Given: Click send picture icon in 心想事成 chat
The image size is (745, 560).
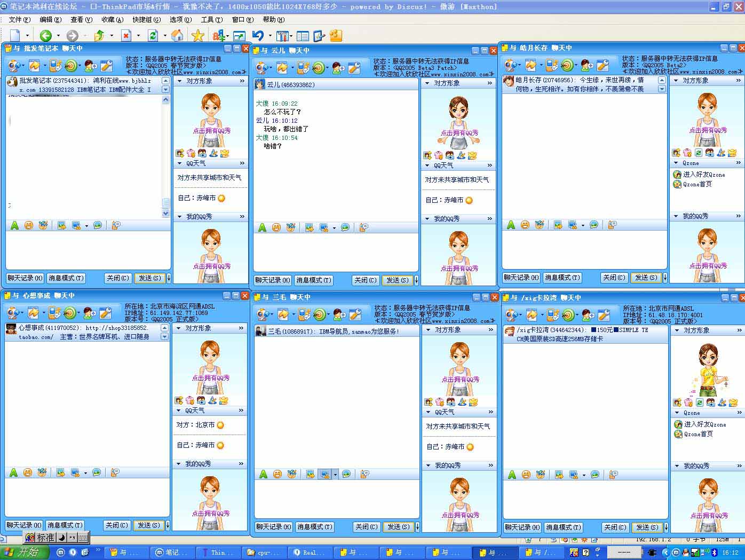Looking at the screenshot, I should point(61,472).
